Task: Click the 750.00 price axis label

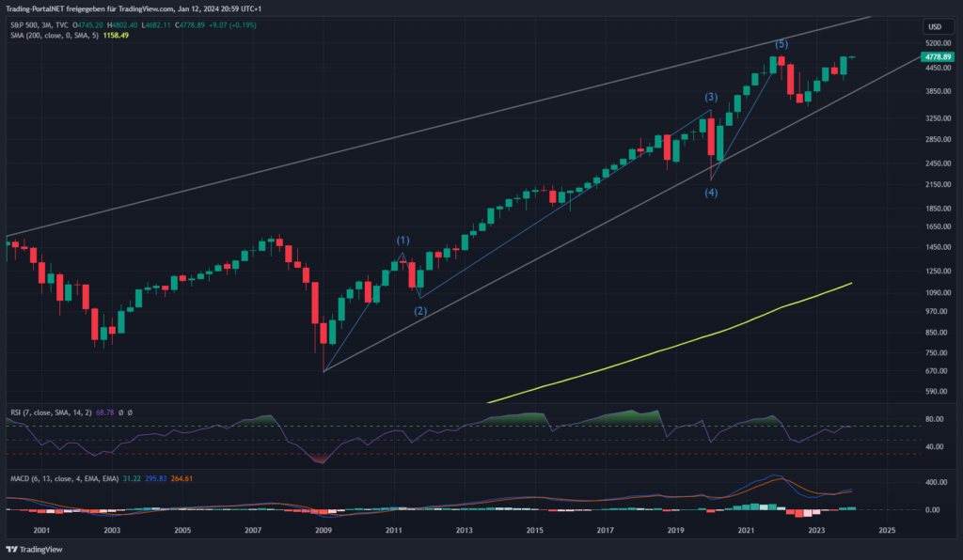Action: point(938,353)
